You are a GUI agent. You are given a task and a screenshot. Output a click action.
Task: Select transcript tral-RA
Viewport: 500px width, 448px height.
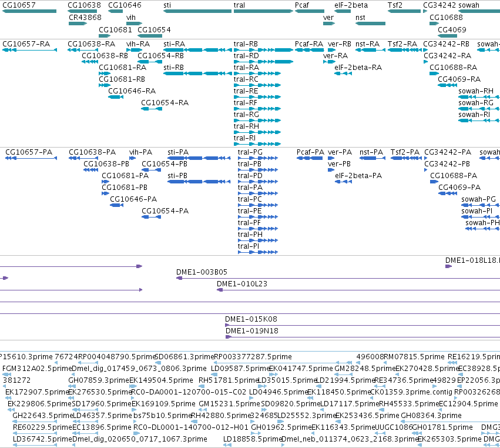[257, 73]
